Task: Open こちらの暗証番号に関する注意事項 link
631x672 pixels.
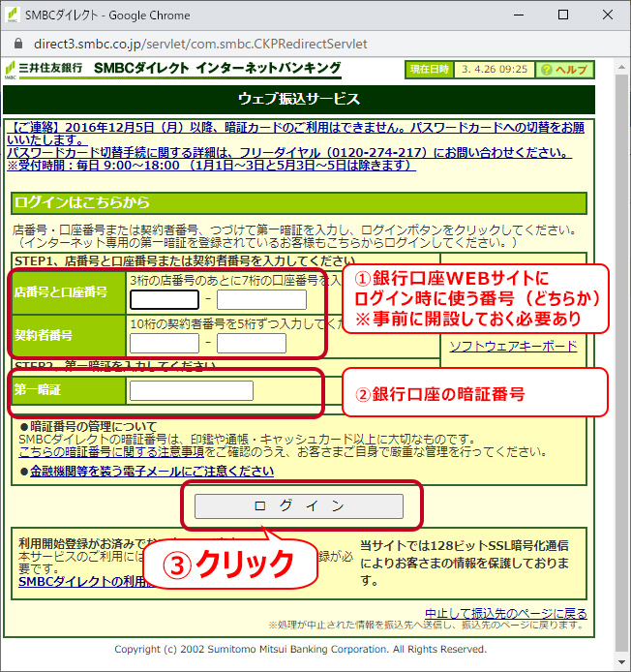Action: pyautogui.click(x=111, y=452)
